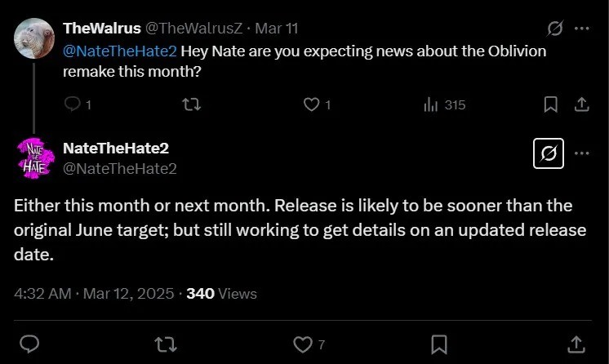Open Grok icon on TheWalrus's tweet
This screenshot has width=609, height=364.
554,29
